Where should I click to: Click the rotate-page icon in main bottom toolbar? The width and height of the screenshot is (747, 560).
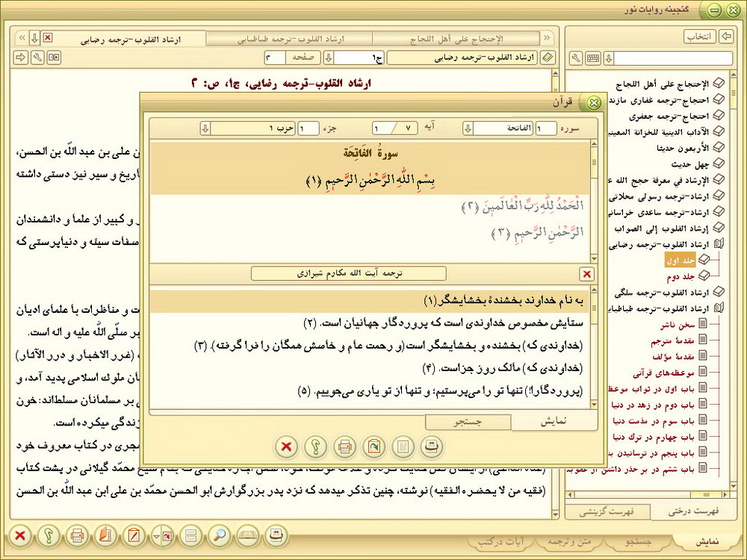coord(276,535)
